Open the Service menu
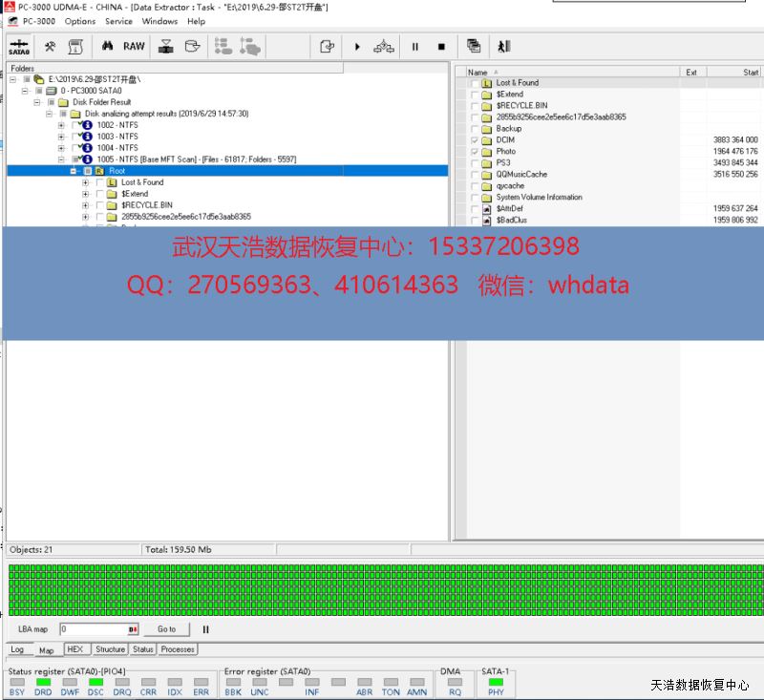 [x=118, y=21]
